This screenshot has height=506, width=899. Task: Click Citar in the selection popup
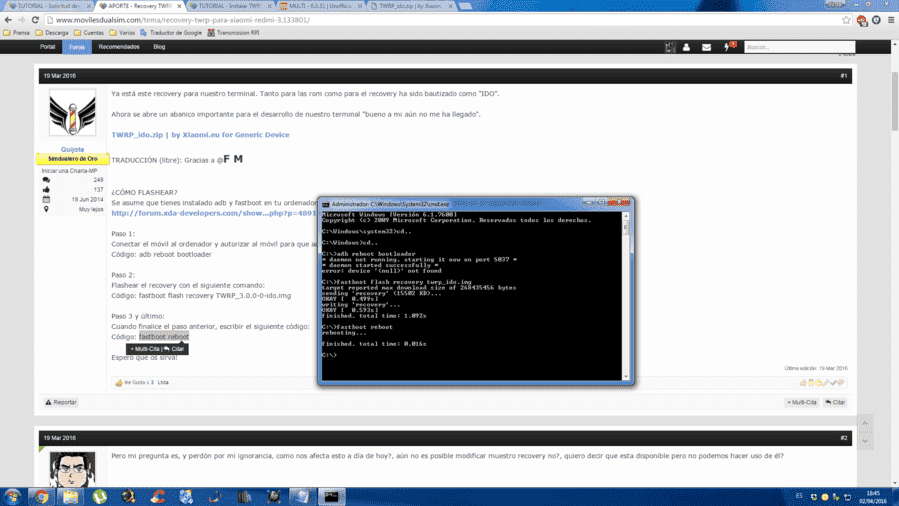click(x=174, y=349)
